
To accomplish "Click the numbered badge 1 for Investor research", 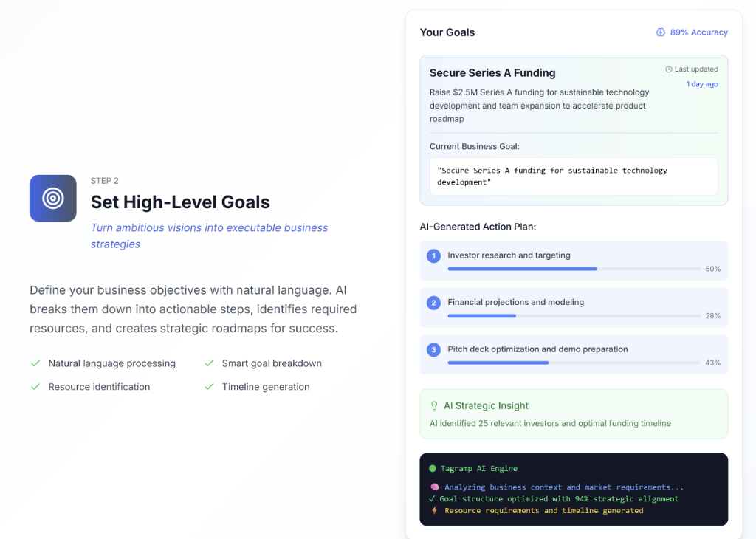I will 433,256.
